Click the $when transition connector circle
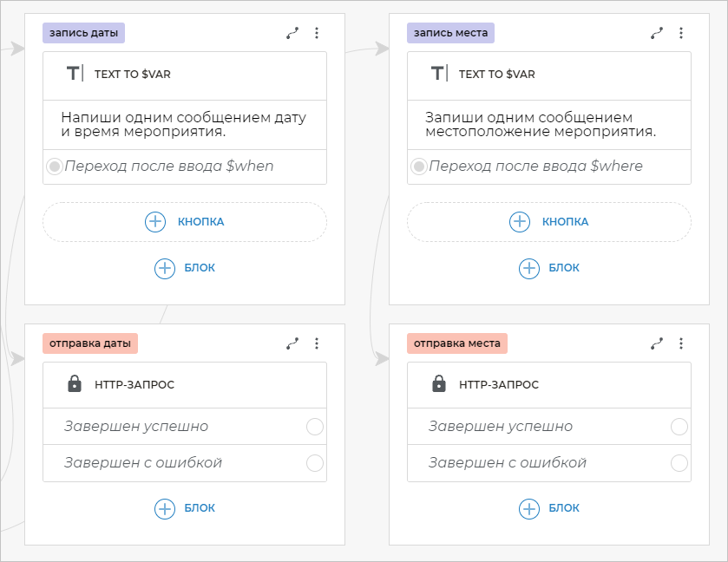This screenshot has width=728, height=562. pyautogui.click(x=55, y=167)
